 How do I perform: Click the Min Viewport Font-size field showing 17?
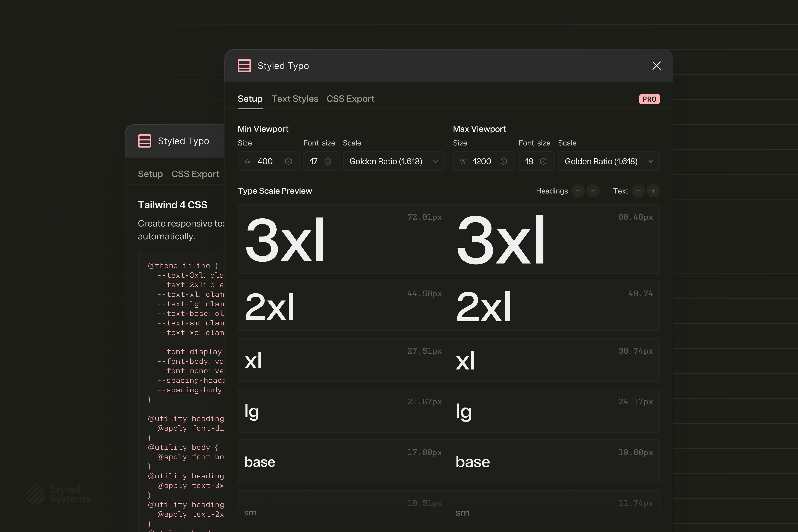tap(321, 161)
